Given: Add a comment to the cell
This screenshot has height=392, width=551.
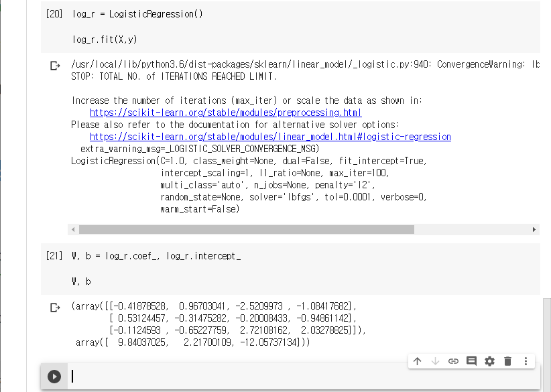Looking at the screenshot, I should (x=471, y=361).
